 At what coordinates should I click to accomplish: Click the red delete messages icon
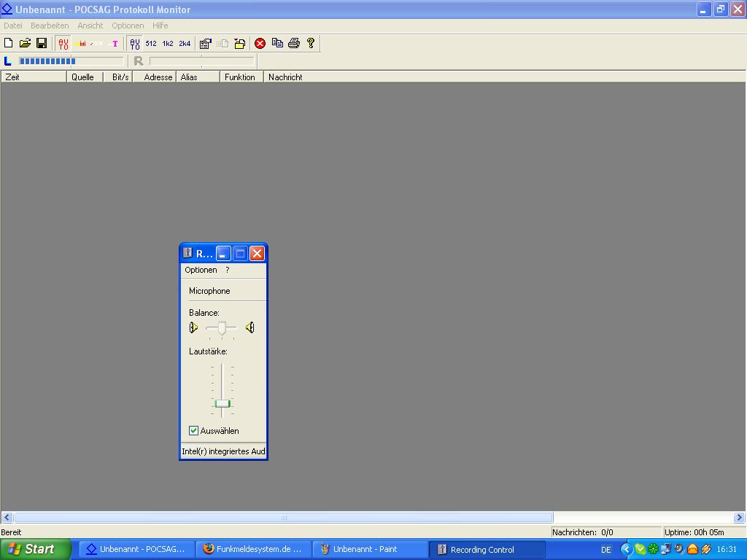click(260, 44)
